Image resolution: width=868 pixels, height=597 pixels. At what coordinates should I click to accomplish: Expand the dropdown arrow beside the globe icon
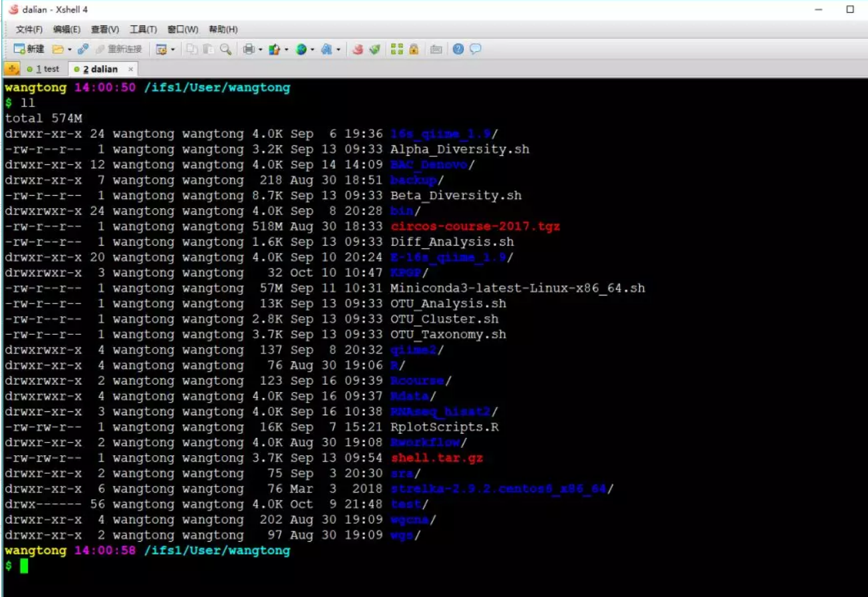(312, 49)
